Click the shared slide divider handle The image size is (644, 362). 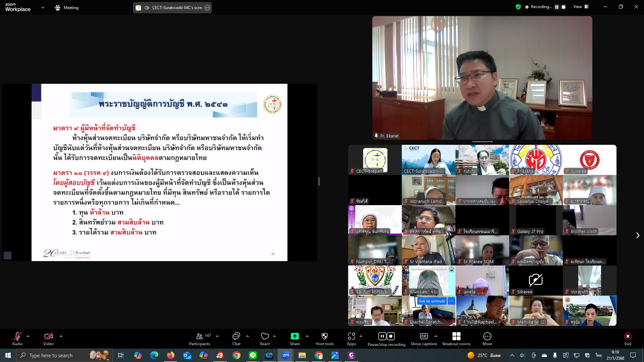(x=319, y=181)
